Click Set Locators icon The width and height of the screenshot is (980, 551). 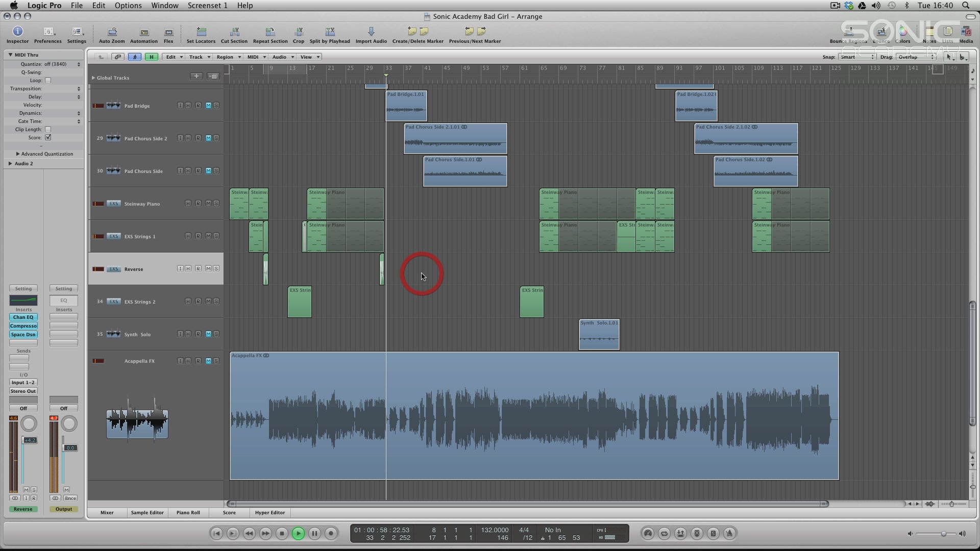pos(201,35)
